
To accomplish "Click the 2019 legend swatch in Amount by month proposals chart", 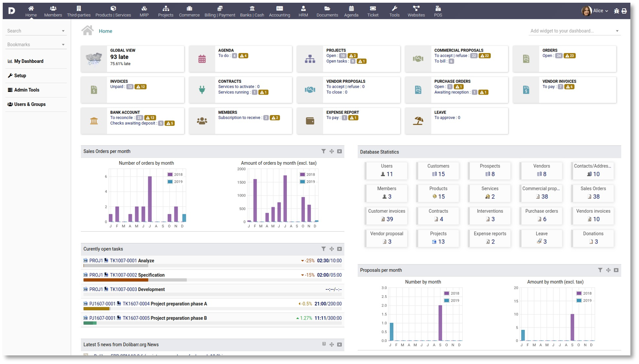I will coord(579,301).
